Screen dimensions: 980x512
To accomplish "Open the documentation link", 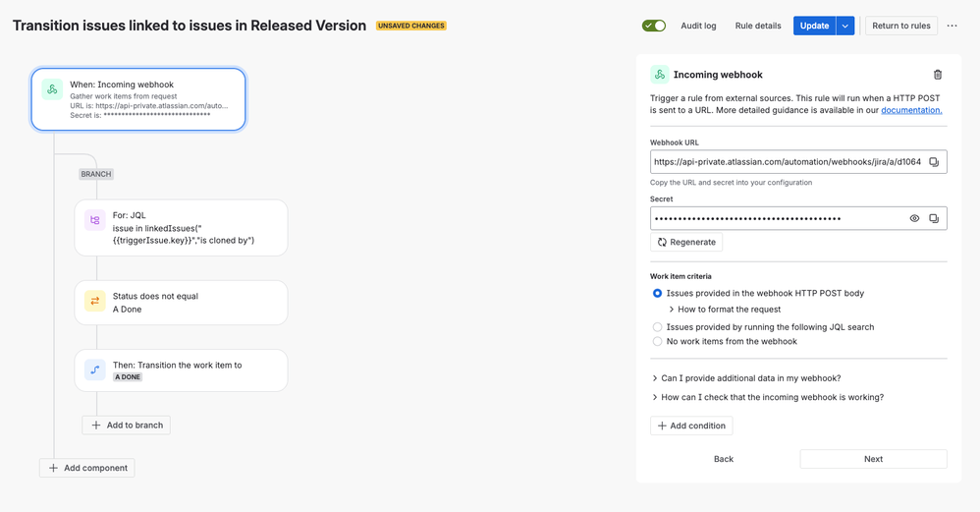I will click(x=911, y=110).
